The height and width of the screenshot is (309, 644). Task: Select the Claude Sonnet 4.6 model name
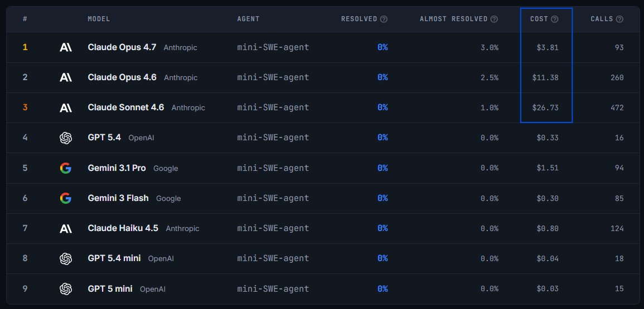(125, 107)
